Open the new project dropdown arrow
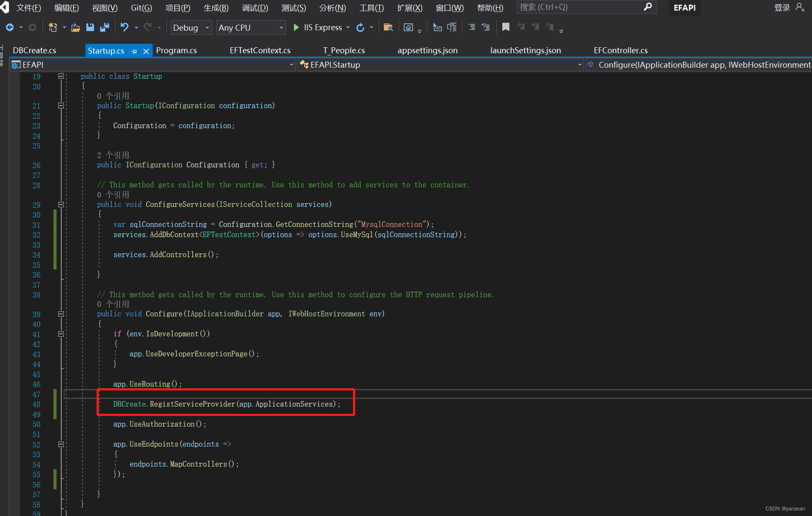Image resolution: width=812 pixels, height=516 pixels. pyautogui.click(x=64, y=28)
